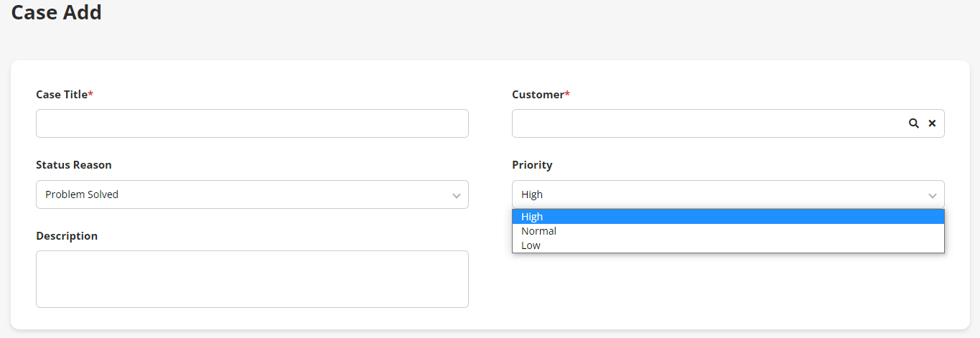Viewport: 980px width, 338px height.
Task: Click the Priority chevron arrow
Action: tap(932, 195)
